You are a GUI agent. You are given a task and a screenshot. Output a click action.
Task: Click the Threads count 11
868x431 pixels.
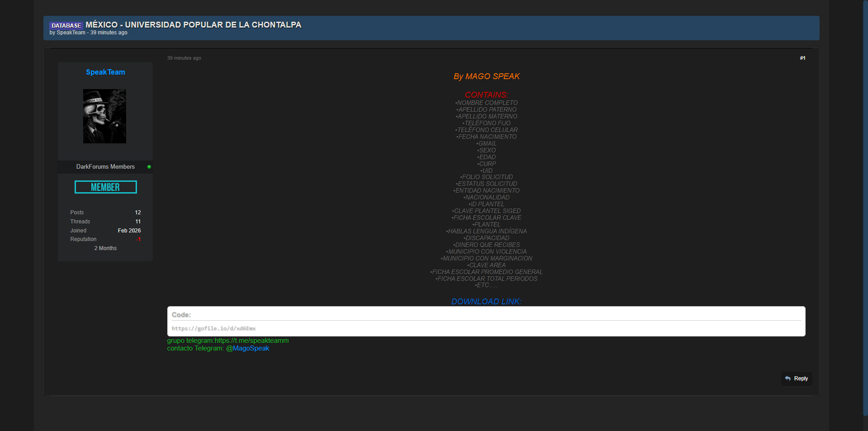tap(138, 222)
